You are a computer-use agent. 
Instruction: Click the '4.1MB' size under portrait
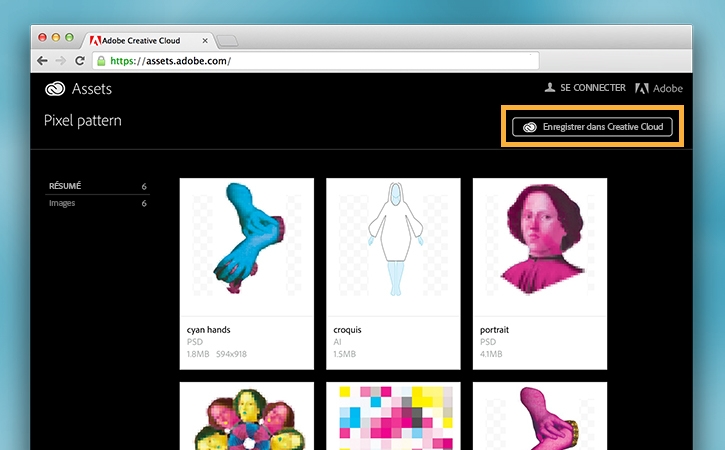point(491,354)
